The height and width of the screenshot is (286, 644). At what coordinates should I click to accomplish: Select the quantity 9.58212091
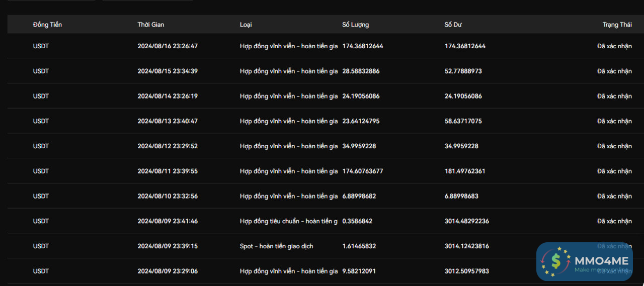point(359,271)
